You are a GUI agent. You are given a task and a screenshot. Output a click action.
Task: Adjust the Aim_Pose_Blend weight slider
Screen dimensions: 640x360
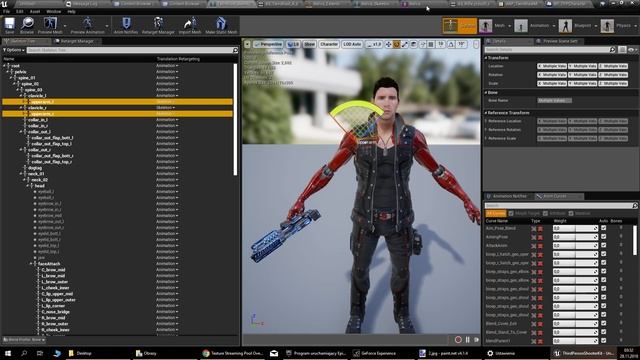pos(575,229)
